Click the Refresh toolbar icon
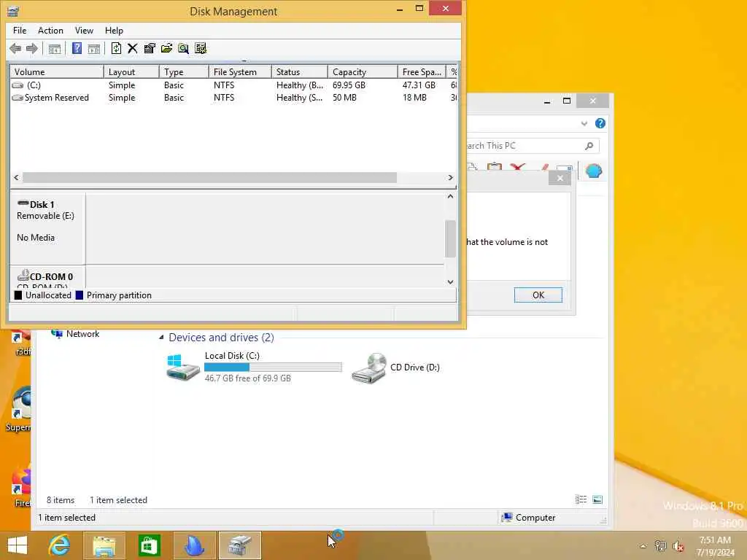This screenshot has height=560, width=747. 116,48
